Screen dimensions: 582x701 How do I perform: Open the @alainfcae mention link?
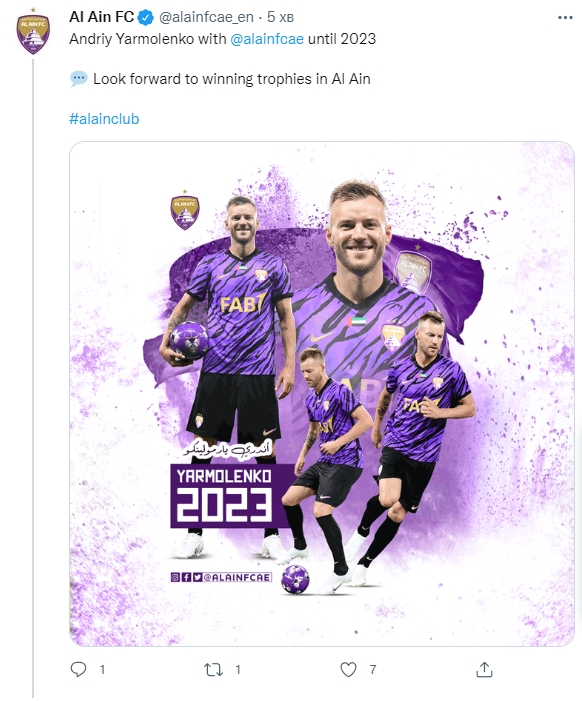point(267,39)
